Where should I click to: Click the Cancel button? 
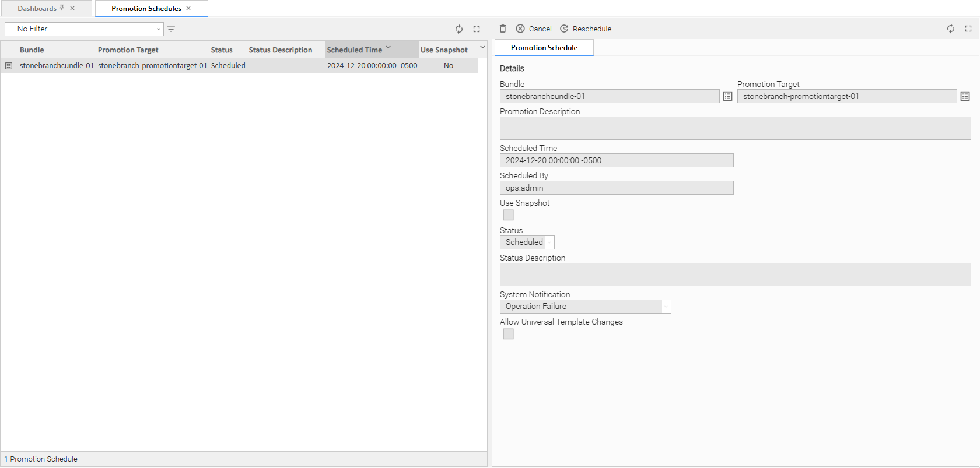click(534, 29)
